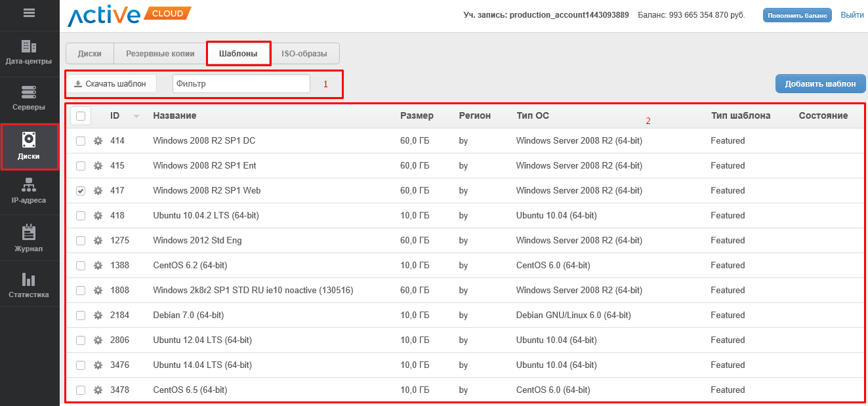Open the hamburger menu icon
The image size is (868, 406).
tap(29, 12)
